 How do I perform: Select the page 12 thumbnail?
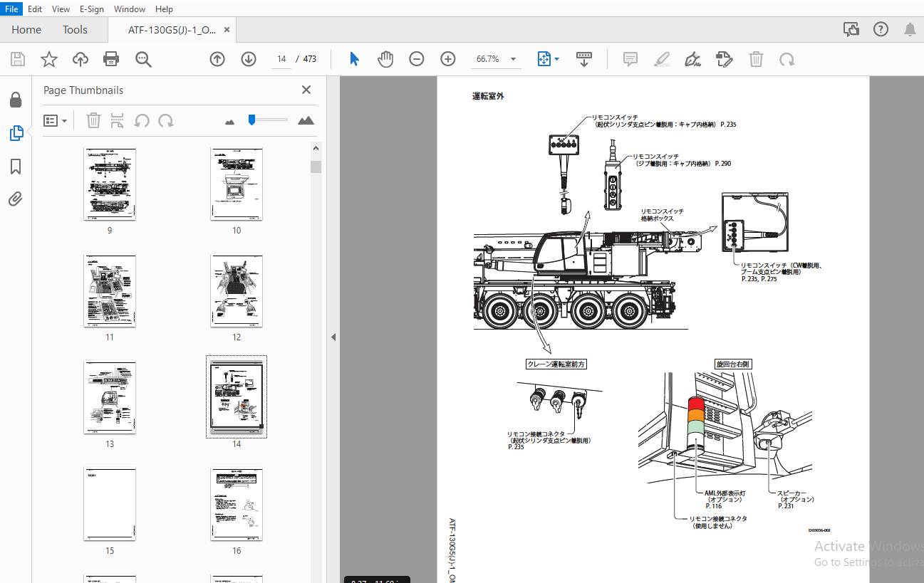click(237, 291)
